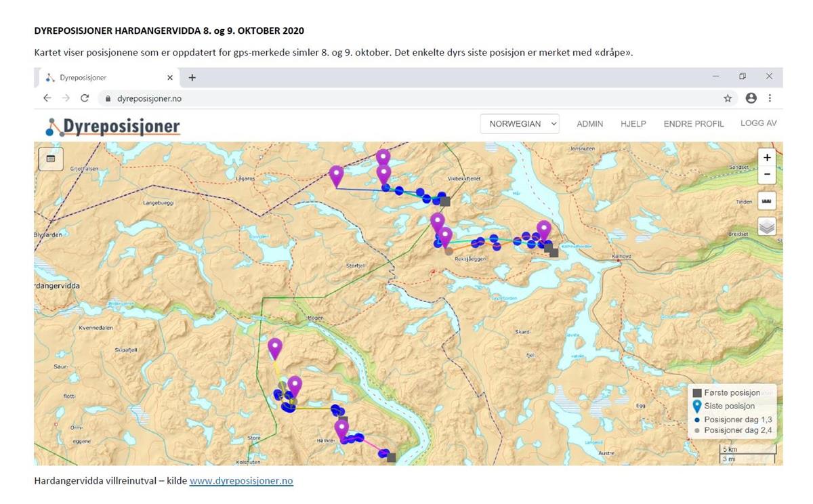Viewport: 813px width, 504px height.
Task: Open the browser three-dot menu
Action: (770, 98)
